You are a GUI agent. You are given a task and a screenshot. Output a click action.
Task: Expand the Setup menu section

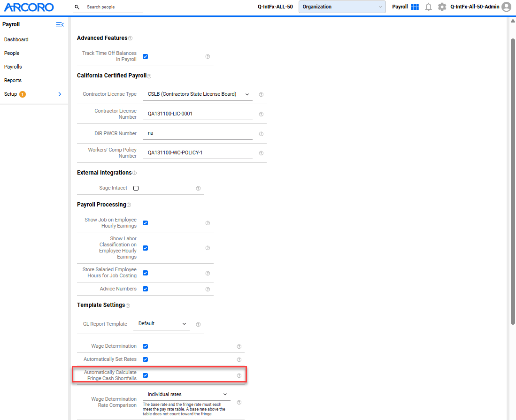[x=33, y=94]
